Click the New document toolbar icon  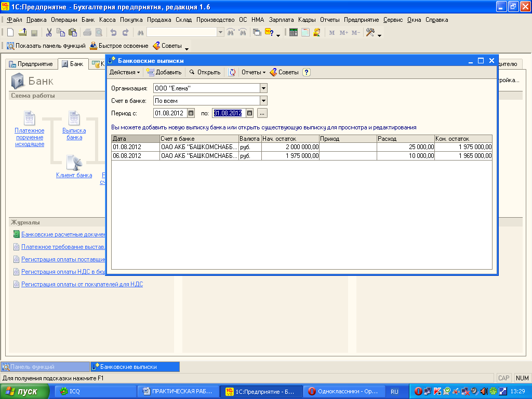[x=10, y=33]
